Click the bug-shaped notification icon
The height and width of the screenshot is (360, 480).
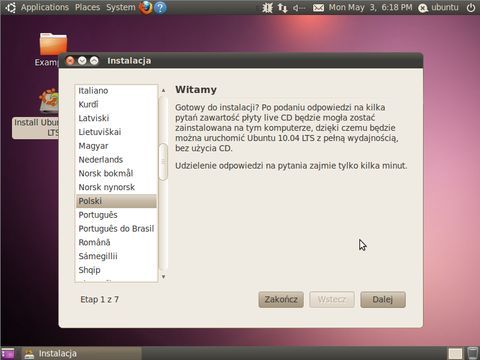point(267,7)
